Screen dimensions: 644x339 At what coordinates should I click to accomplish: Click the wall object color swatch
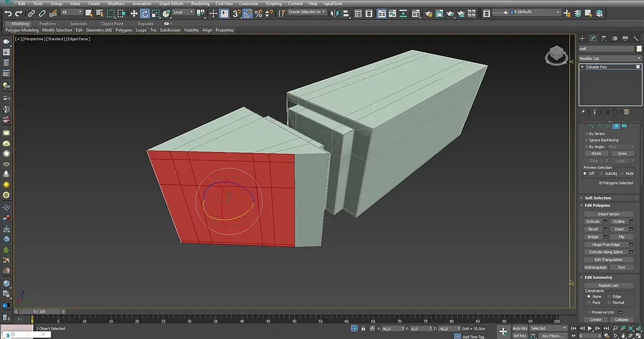point(639,49)
